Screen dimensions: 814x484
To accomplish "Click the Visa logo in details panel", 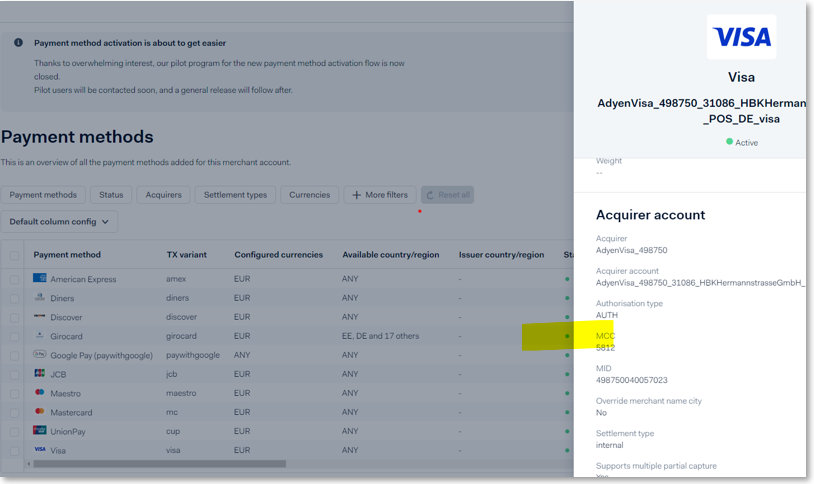I will [x=741, y=38].
